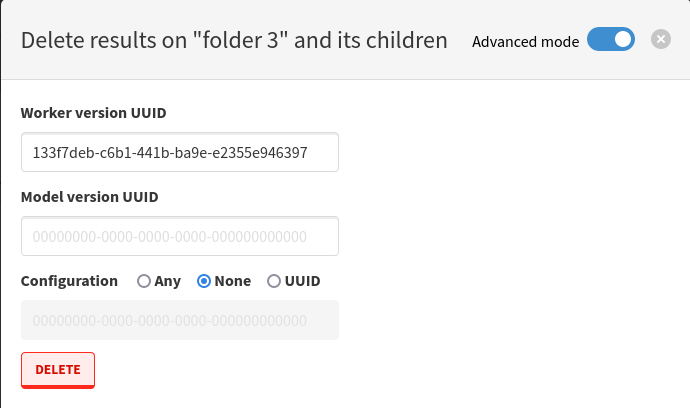This screenshot has height=408, width=690.
Task: Toggle the Advanced mode switch
Action: coord(611,40)
